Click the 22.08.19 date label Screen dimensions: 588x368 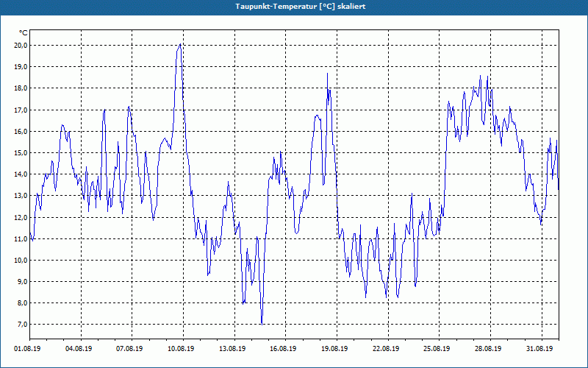[x=386, y=349]
